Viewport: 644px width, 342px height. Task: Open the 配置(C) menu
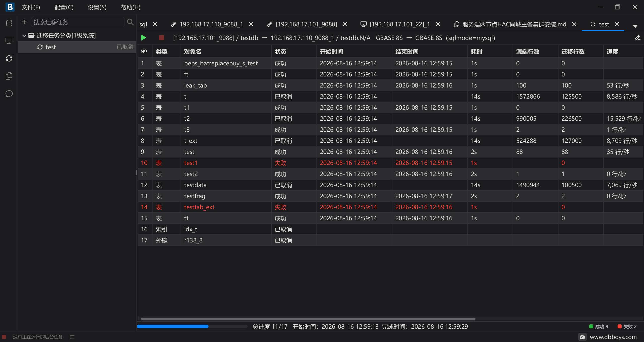(64, 7)
